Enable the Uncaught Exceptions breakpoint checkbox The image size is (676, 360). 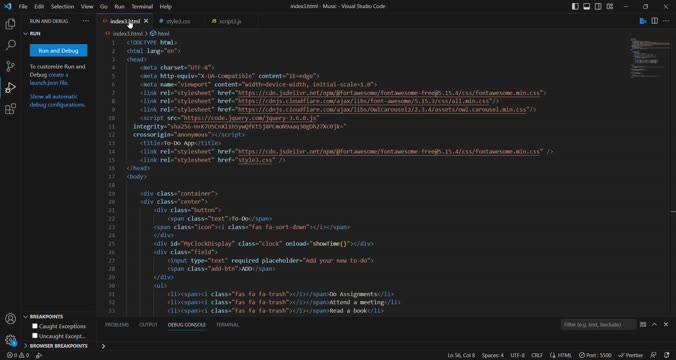click(35, 335)
